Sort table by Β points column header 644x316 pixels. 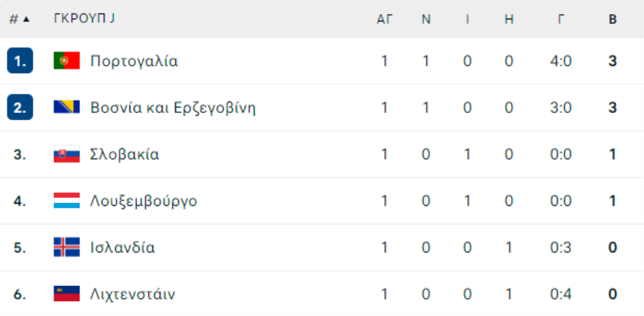pyautogui.click(x=613, y=19)
